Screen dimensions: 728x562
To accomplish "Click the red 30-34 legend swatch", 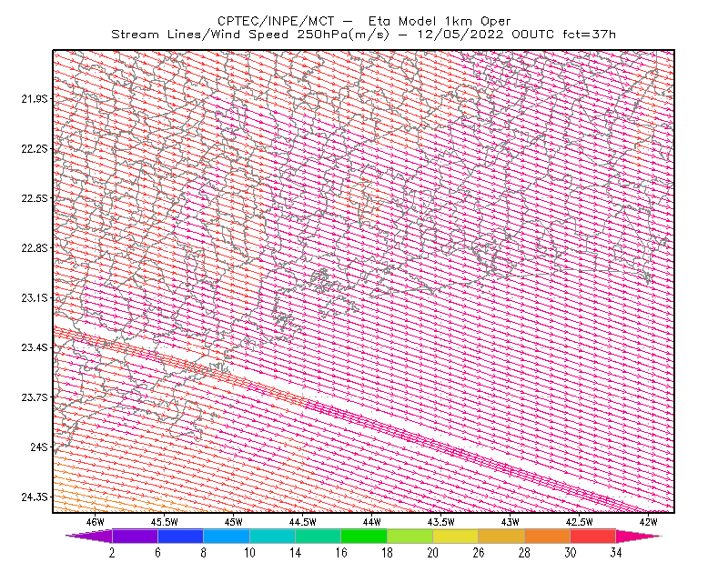I will 593,536.
